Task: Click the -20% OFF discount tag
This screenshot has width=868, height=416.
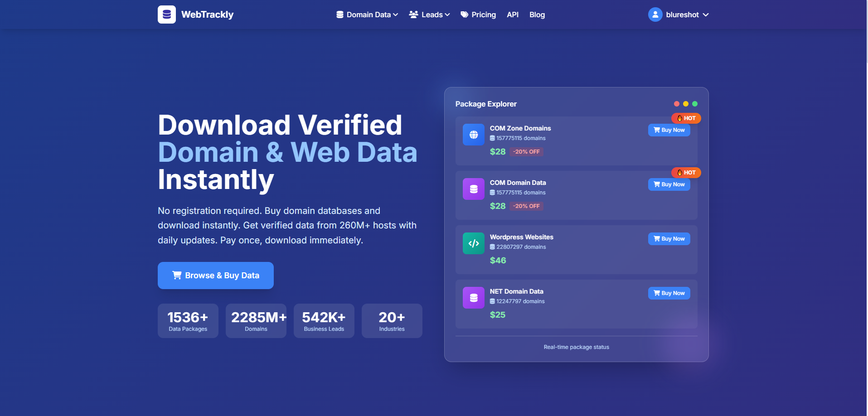Action: tap(526, 151)
